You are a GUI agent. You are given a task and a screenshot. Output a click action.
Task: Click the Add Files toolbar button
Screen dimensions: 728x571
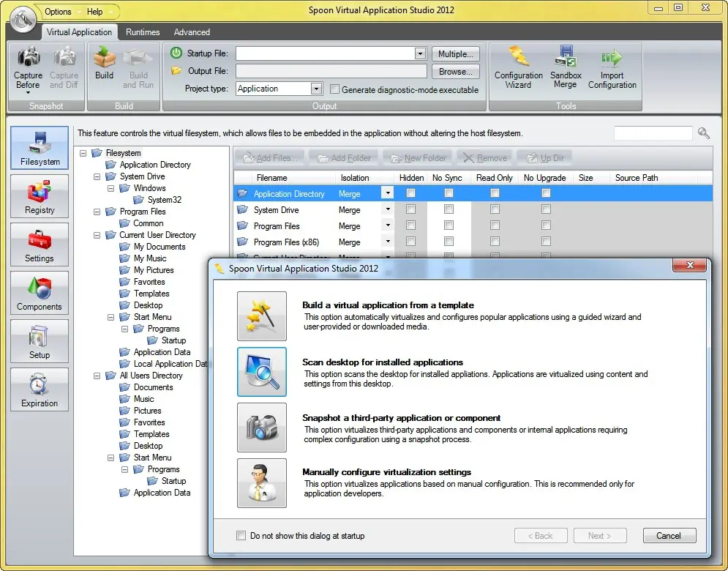point(270,158)
